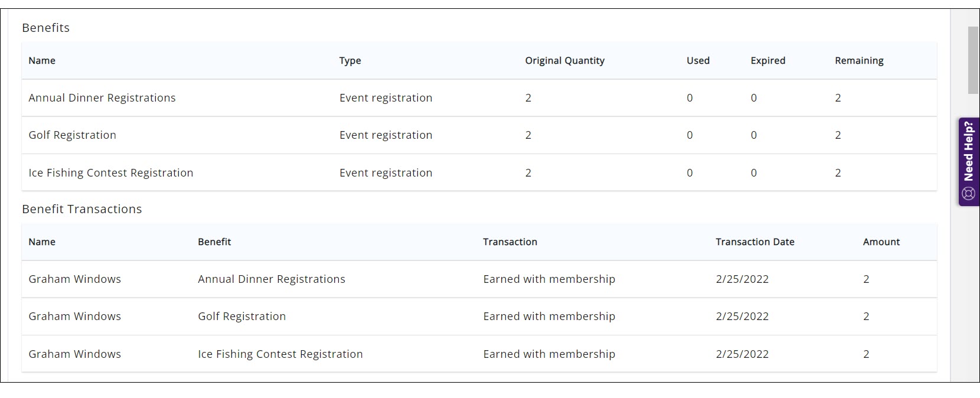The width and height of the screenshot is (980, 398).
Task: Click the Amount column header
Action: click(x=881, y=242)
